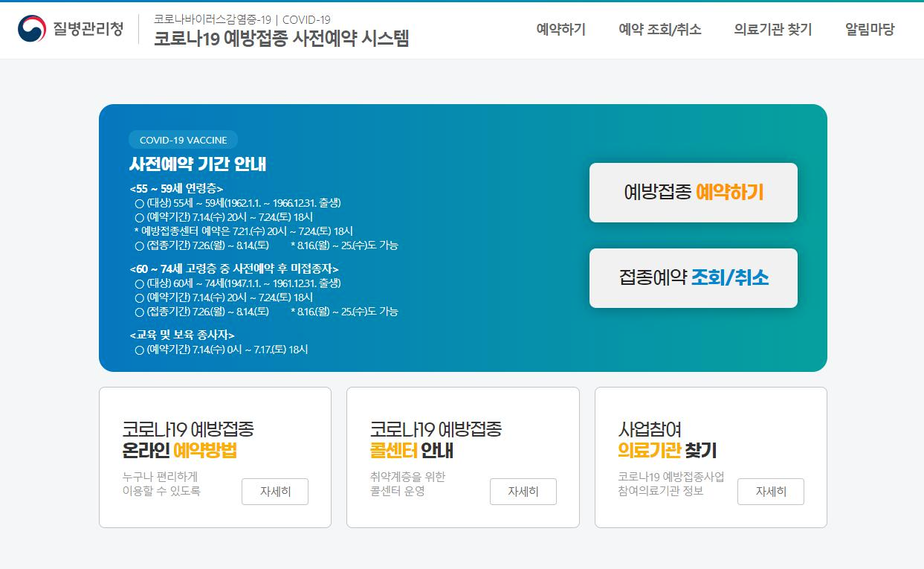Click the text 취약계층을 위한 콜센터 운영
Viewport: 924px width, 569px height.
point(407,483)
